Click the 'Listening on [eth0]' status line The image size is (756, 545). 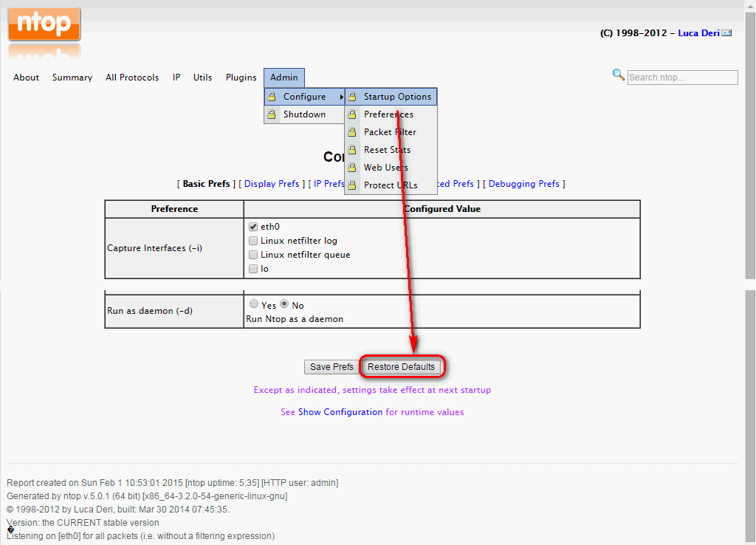141,536
